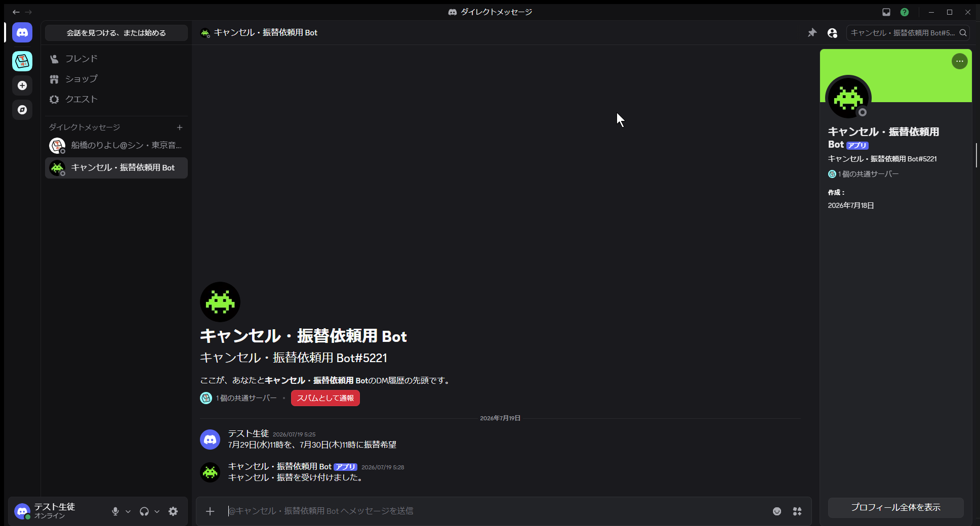The width and height of the screenshot is (980, 526).
Task: Click スパムとして通報 button
Action: tap(325, 398)
